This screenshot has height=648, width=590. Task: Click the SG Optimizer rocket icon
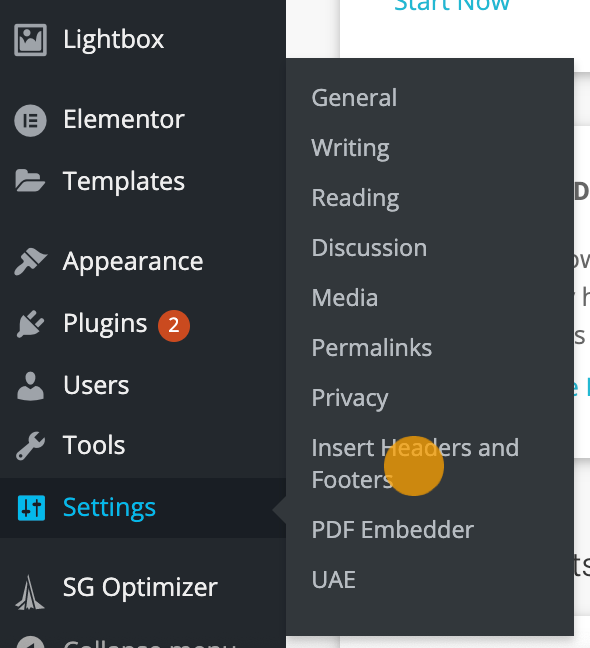point(30,592)
